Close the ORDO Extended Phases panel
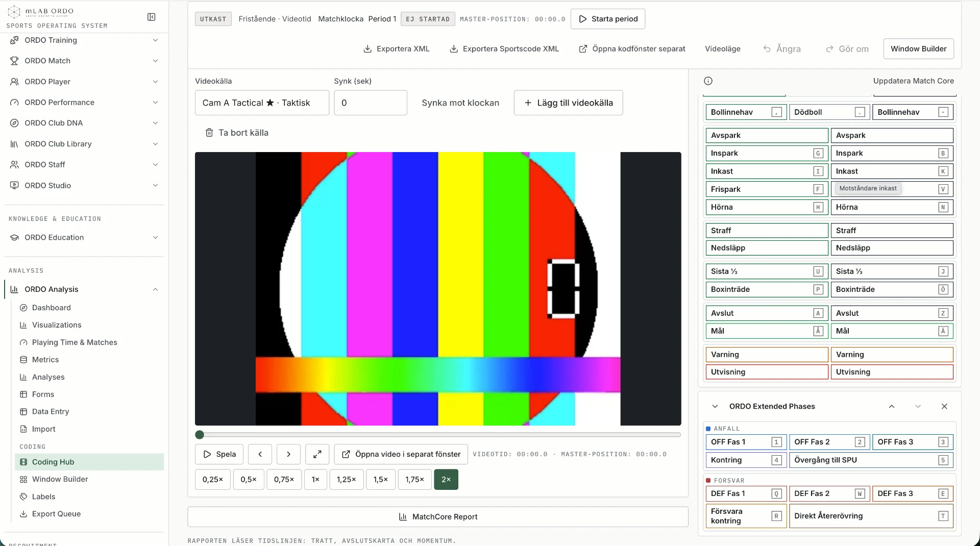Viewport: 980px width, 546px height. pos(944,406)
